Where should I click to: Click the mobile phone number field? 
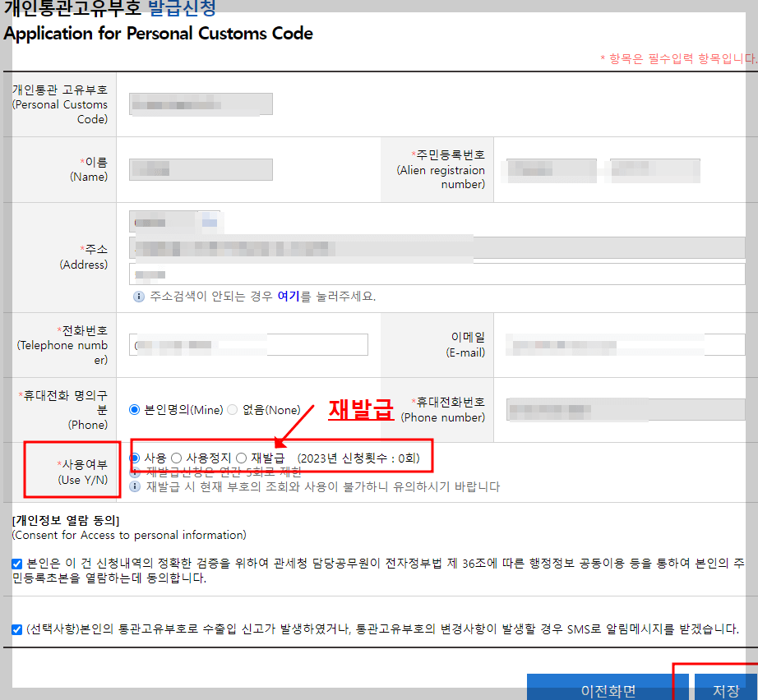point(625,410)
